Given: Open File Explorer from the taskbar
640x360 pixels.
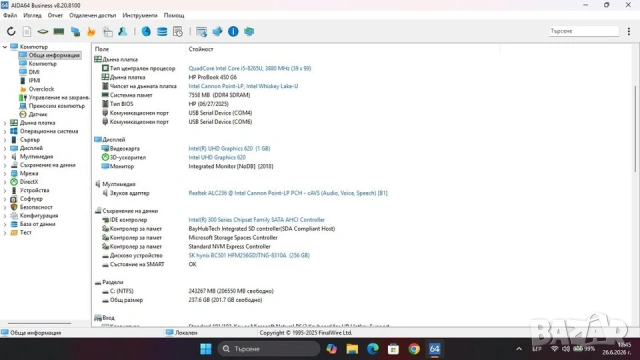Looking at the screenshot, I should point(352,349).
